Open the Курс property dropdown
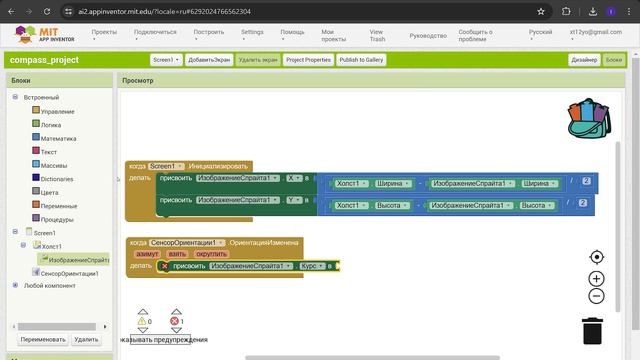The height and width of the screenshot is (360, 640). 313,266
